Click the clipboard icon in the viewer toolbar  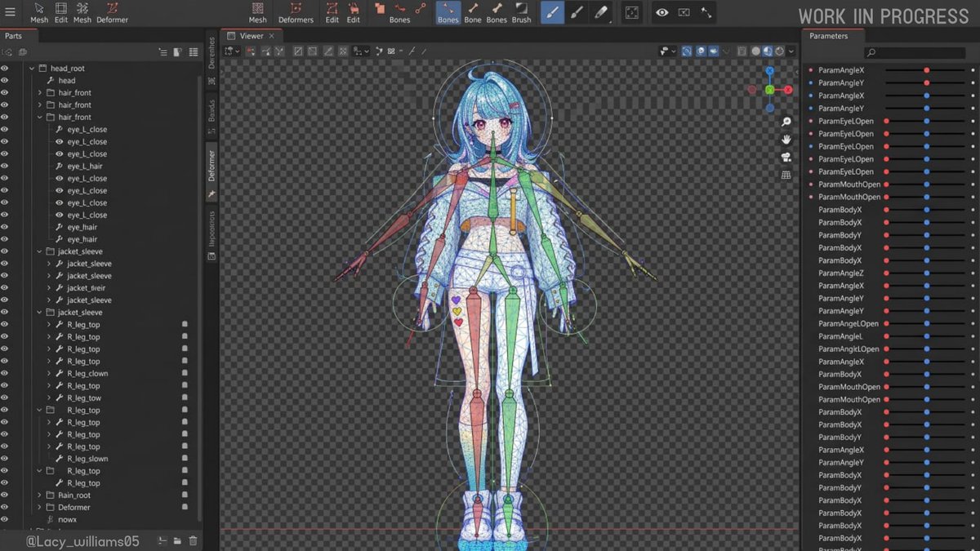(x=742, y=51)
